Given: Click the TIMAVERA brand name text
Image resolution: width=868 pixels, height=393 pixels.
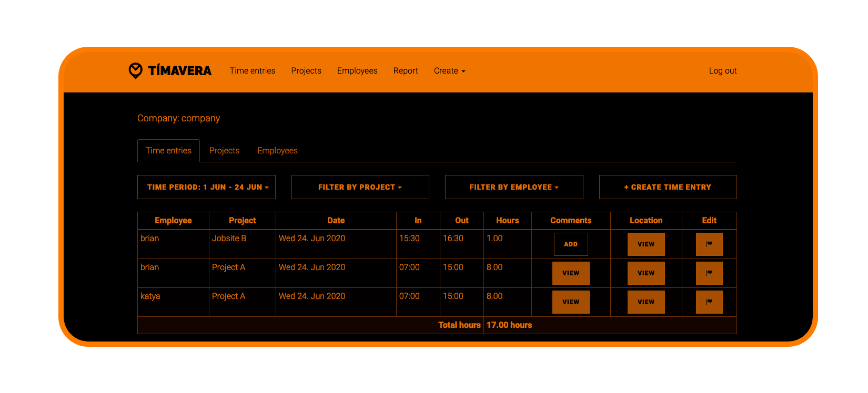Looking at the screenshot, I should 180,71.
